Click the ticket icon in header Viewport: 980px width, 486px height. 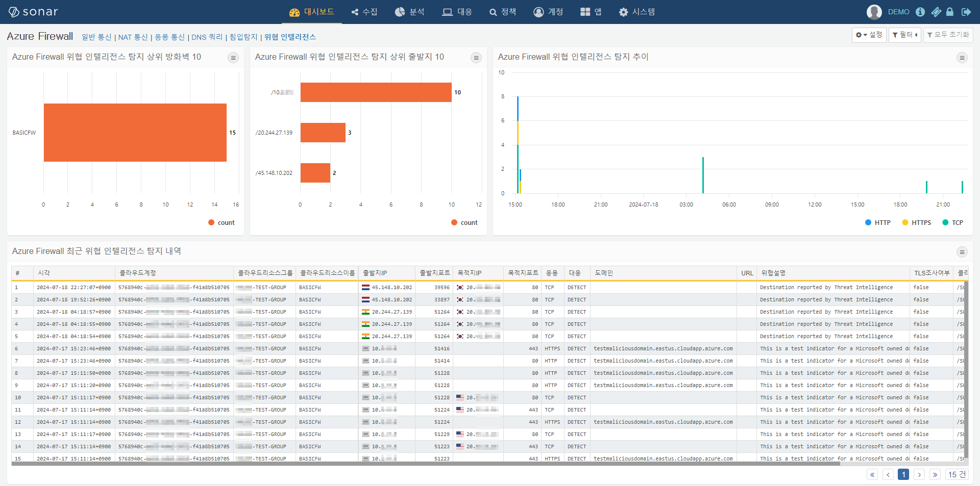pos(936,12)
